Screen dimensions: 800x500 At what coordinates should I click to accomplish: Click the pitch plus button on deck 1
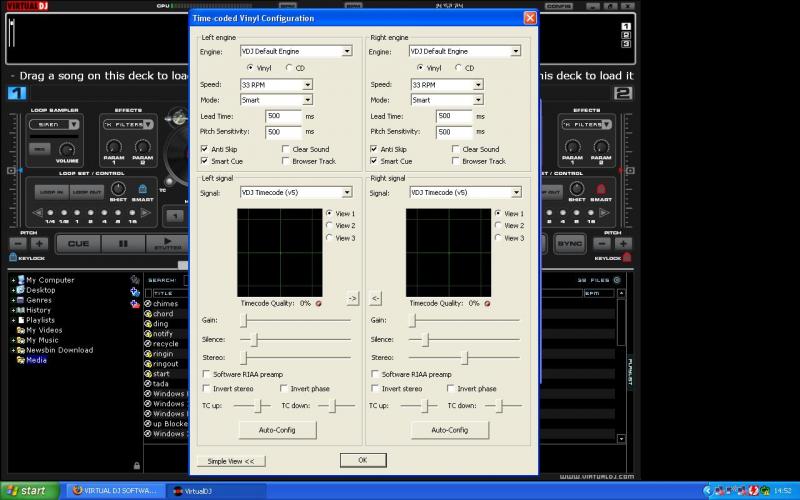tap(39, 244)
